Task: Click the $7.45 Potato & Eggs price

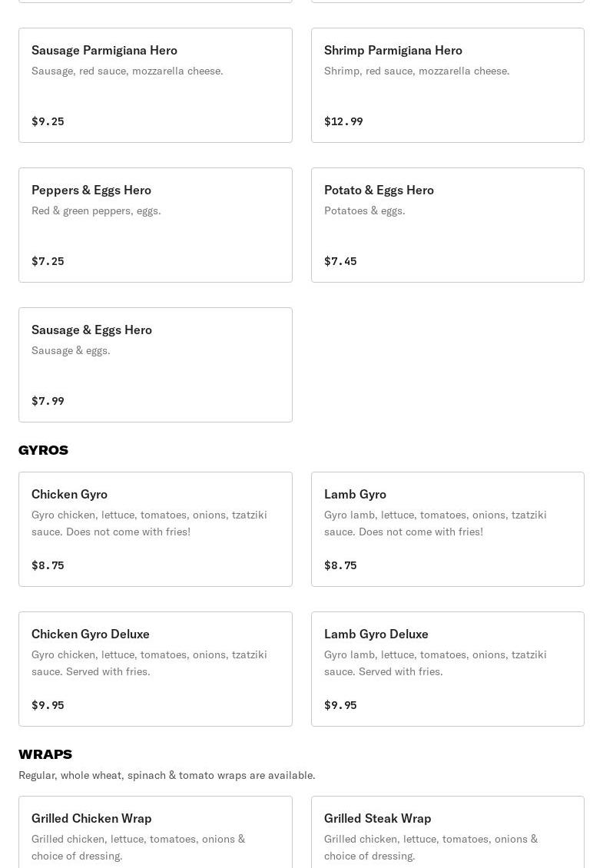Action: 340,261
